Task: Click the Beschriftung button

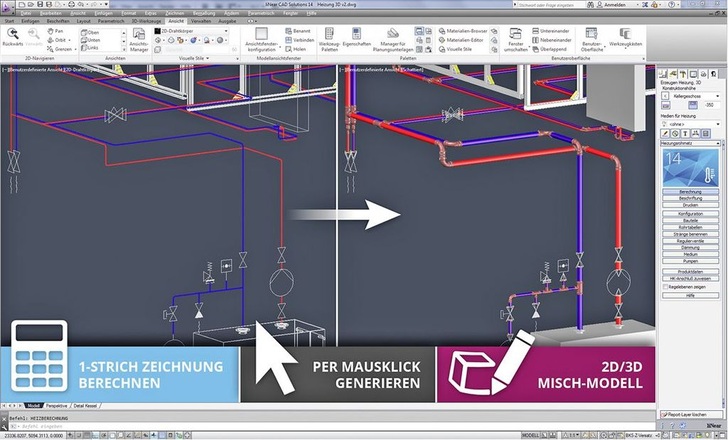Action: pos(690,198)
